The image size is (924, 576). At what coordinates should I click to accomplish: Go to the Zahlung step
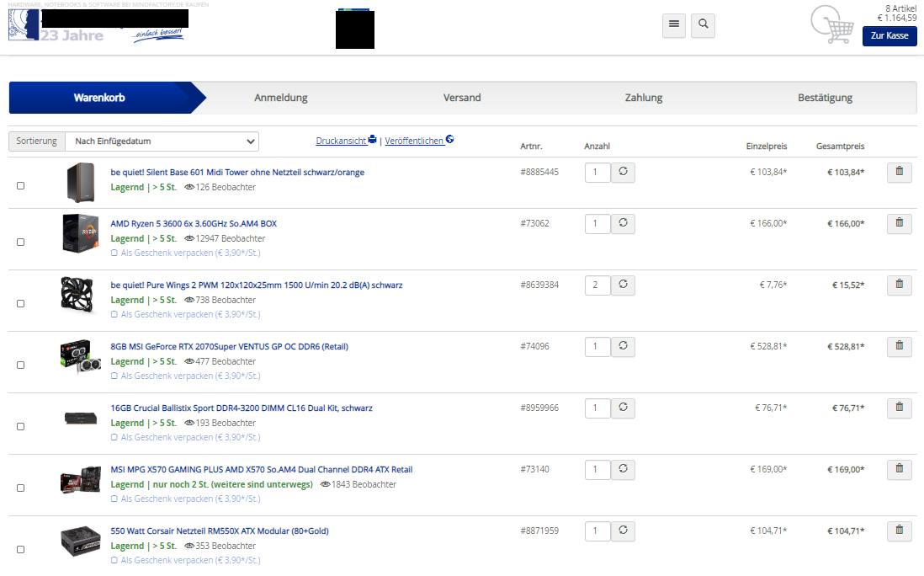[x=644, y=98]
